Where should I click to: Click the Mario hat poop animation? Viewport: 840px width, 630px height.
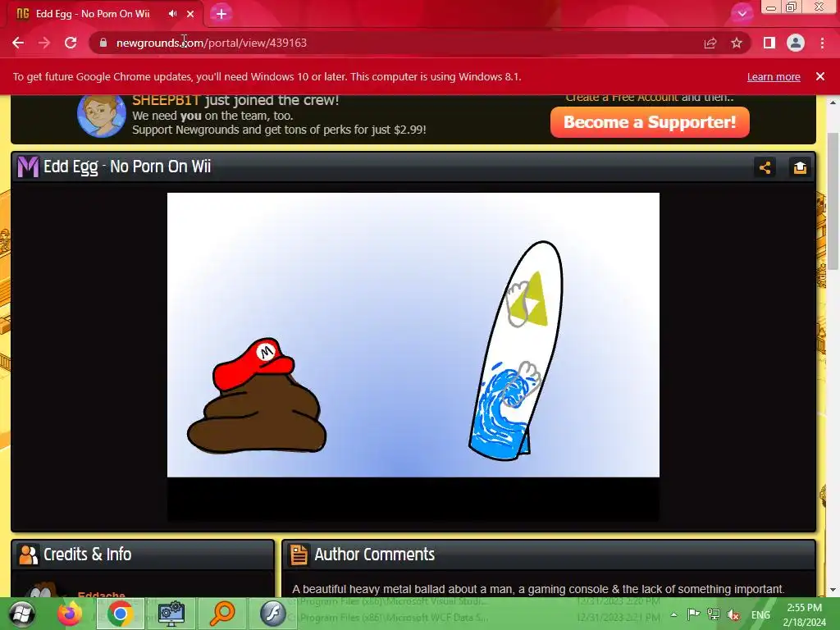pos(257,396)
